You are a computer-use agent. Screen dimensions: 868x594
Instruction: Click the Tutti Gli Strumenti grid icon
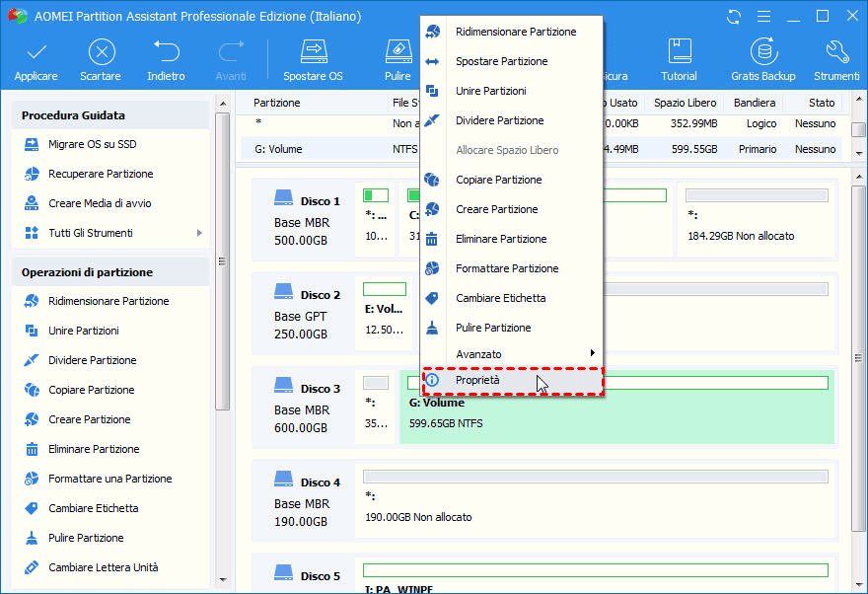(x=32, y=233)
